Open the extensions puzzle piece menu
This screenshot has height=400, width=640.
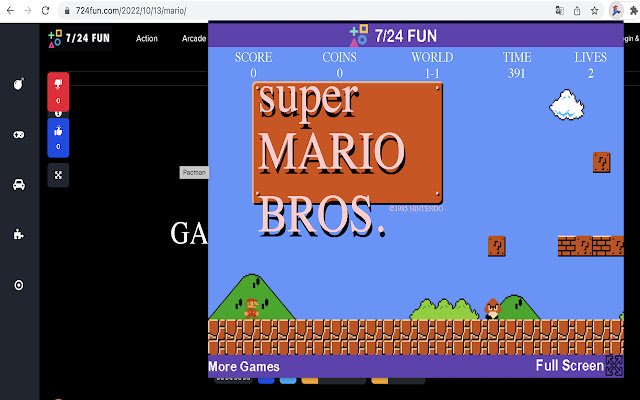pyautogui.click(x=634, y=11)
